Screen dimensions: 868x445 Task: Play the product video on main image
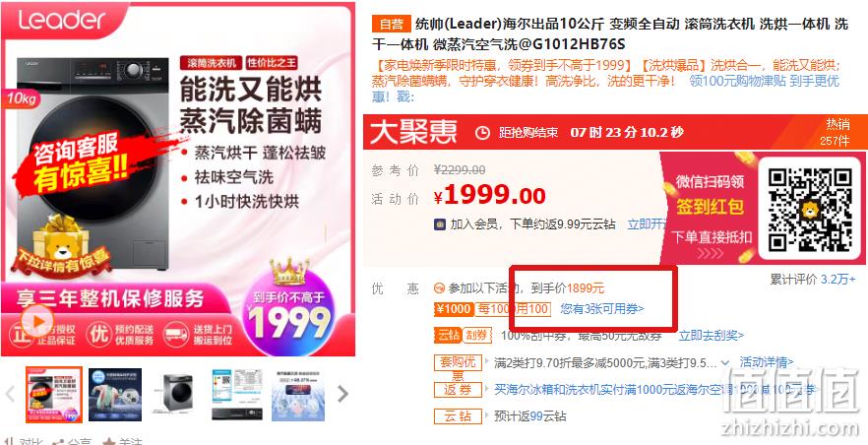pos(36,321)
